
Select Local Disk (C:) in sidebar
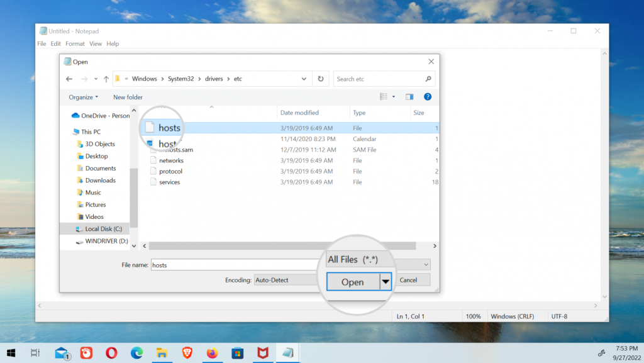pyautogui.click(x=103, y=229)
